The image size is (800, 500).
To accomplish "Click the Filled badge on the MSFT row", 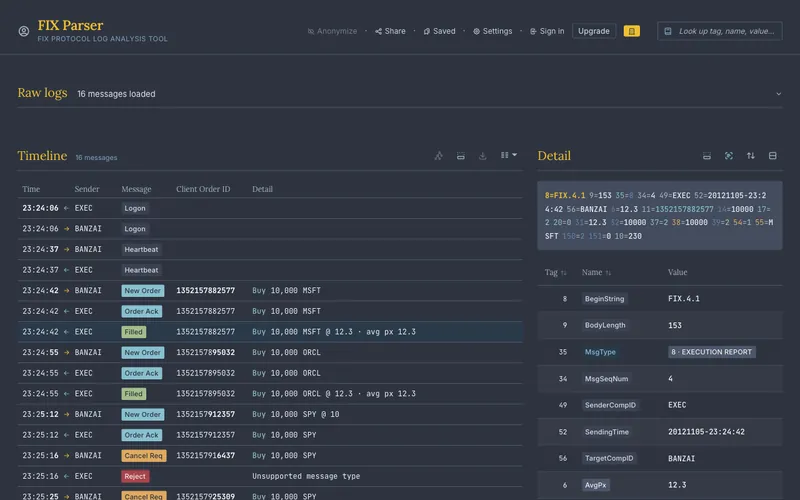I will [134, 332].
